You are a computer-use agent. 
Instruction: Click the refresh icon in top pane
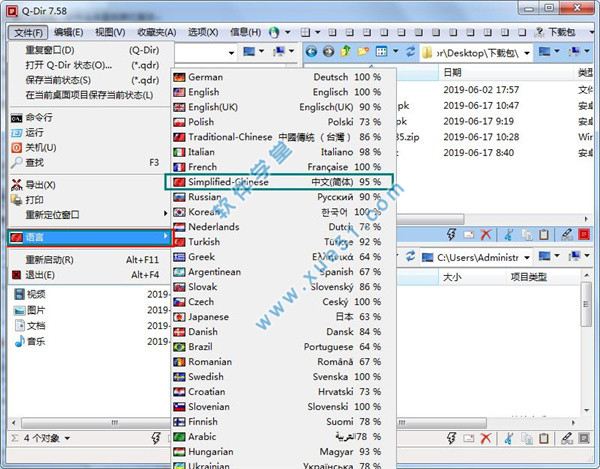[411, 51]
